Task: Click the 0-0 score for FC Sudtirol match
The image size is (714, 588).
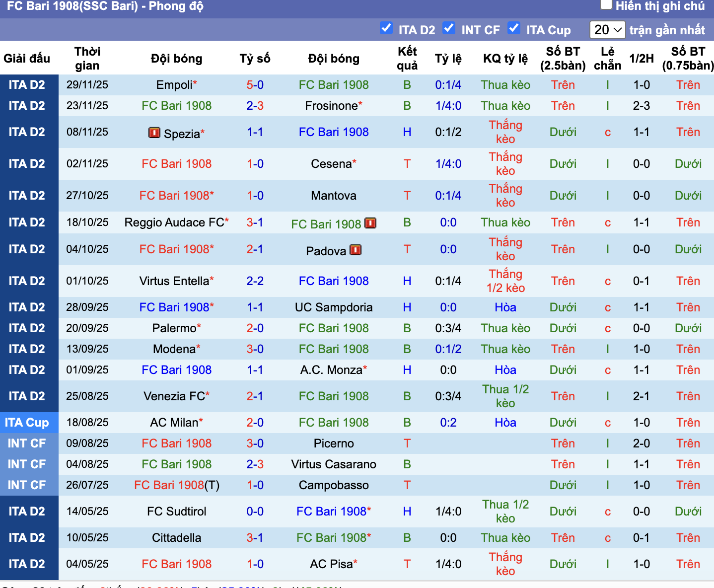Action: (255, 512)
